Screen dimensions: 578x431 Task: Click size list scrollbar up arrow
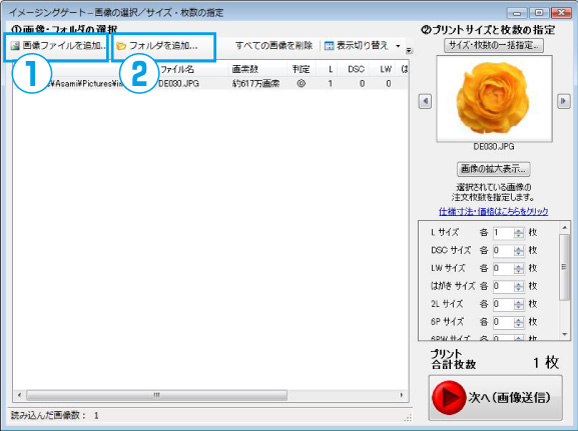click(x=565, y=228)
